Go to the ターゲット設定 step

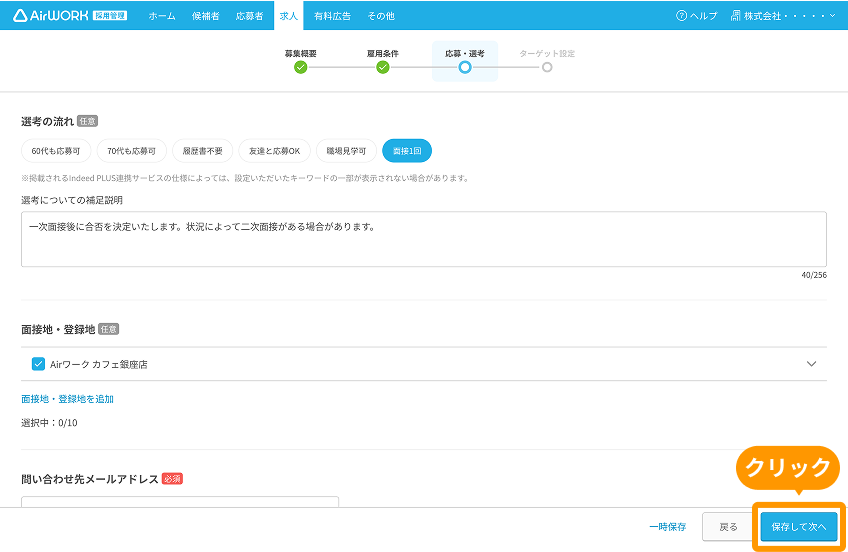(547, 62)
